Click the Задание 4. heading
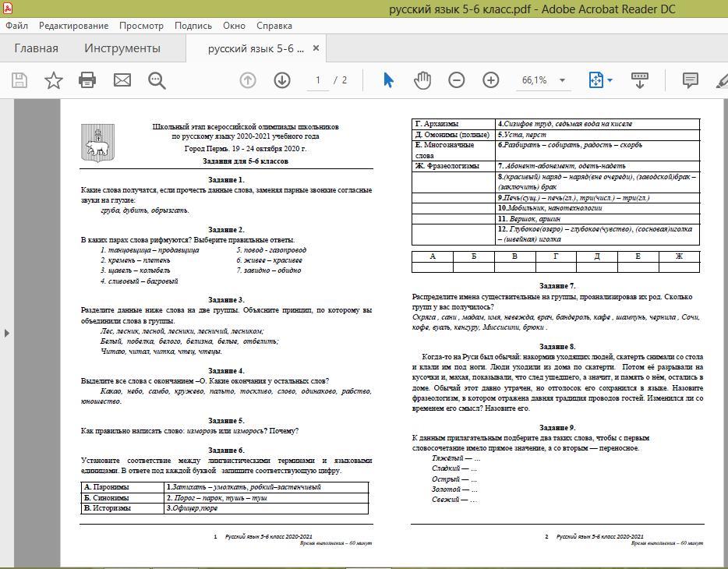Image resolution: width=728 pixels, height=569 pixels. point(226,371)
